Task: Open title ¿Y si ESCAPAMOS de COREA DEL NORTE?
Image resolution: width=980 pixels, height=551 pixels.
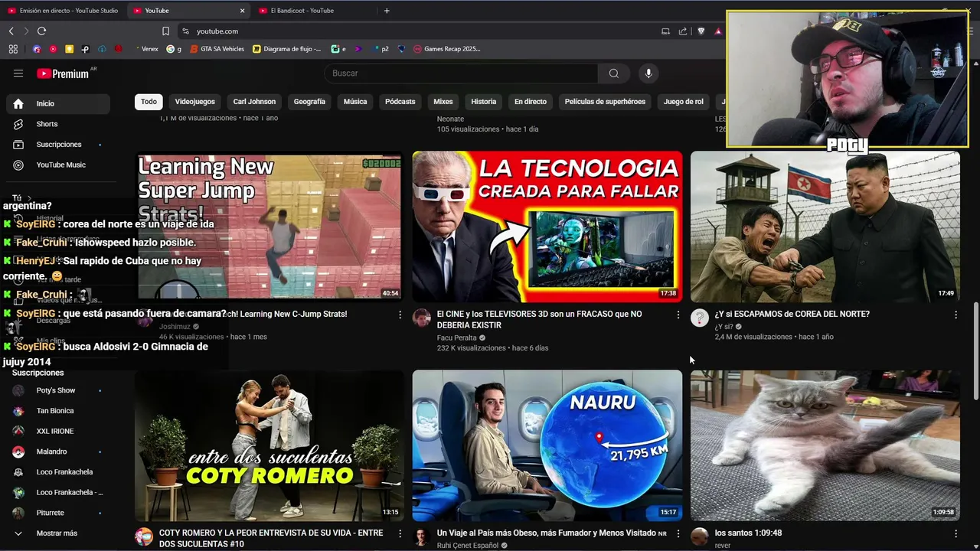Action: 792,315
